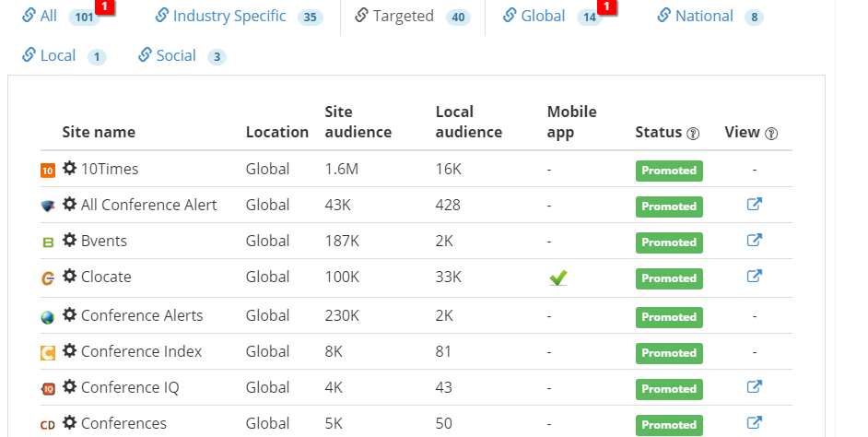The height and width of the screenshot is (437, 868).
Task: Open Bvents listing in external view
Action: coord(755,240)
